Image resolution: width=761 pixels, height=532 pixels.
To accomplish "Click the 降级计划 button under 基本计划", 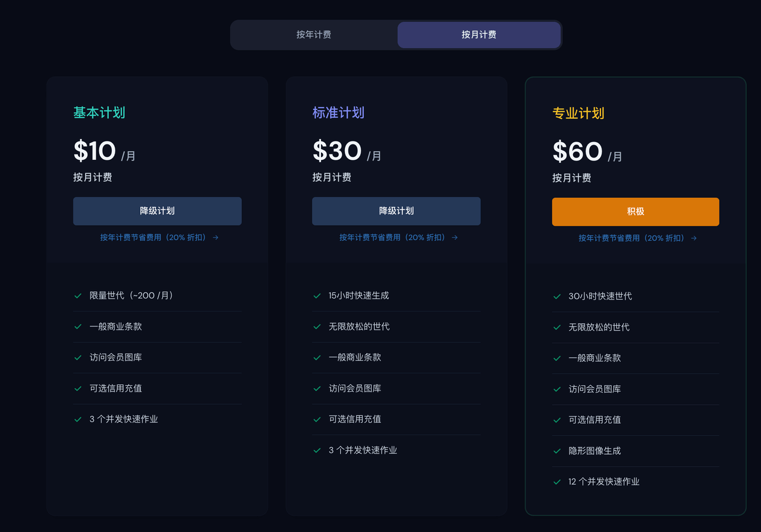I will [157, 211].
